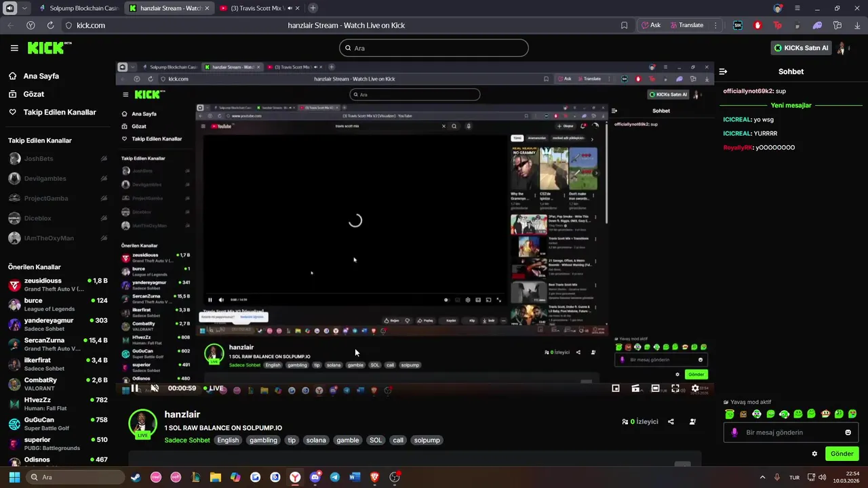Image resolution: width=868 pixels, height=488 pixels.
Task: Follow hanzlair with the person icon
Action: point(692,422)
